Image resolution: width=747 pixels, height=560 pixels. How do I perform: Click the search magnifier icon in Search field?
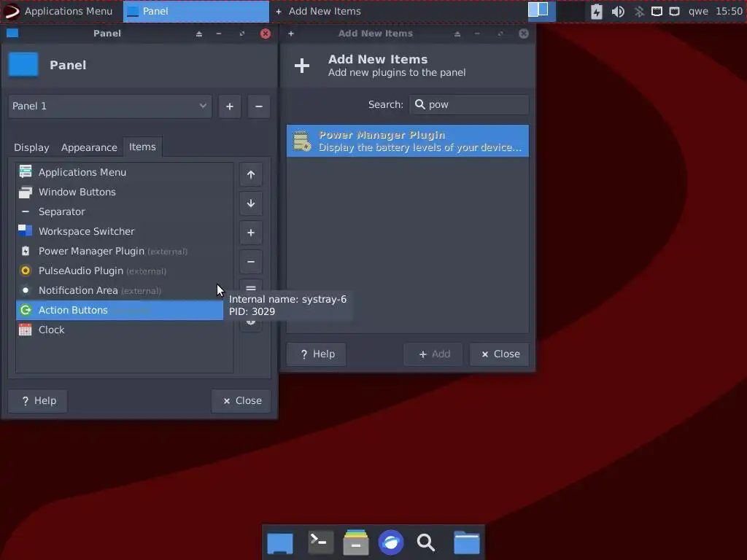(x=419, y=104)
